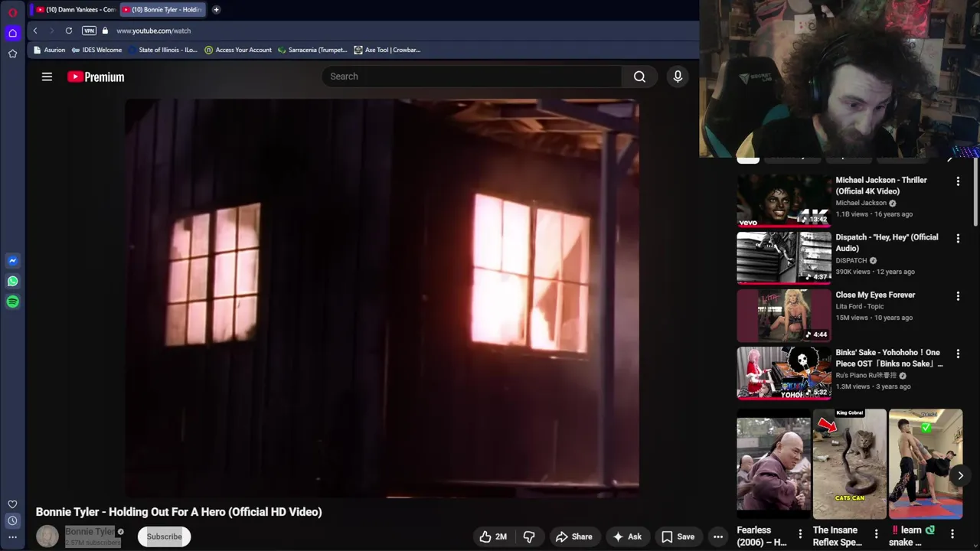Open Close My Eyes Forever title link
Viewport: 980px width, 551px height.
tap(875, 295)
